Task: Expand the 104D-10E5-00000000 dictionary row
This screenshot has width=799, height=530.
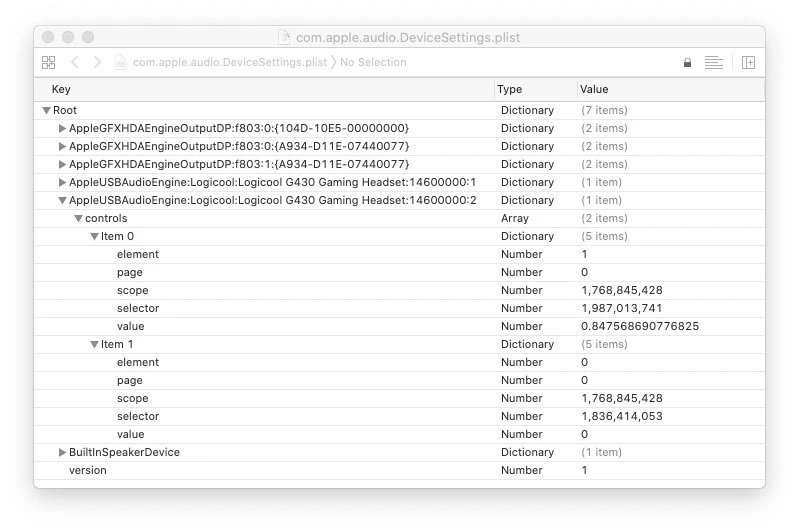Action: click(x=62, y=128)
